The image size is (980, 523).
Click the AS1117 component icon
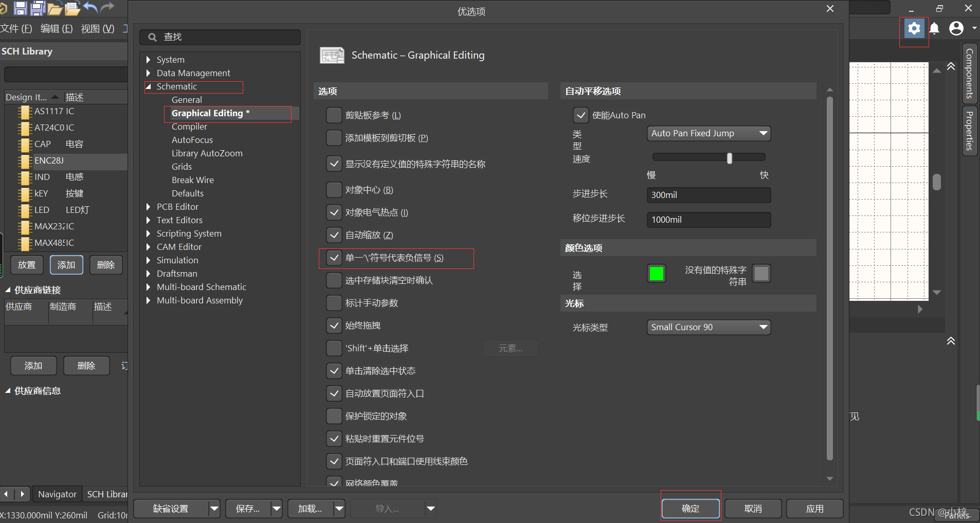pos(25,112)
